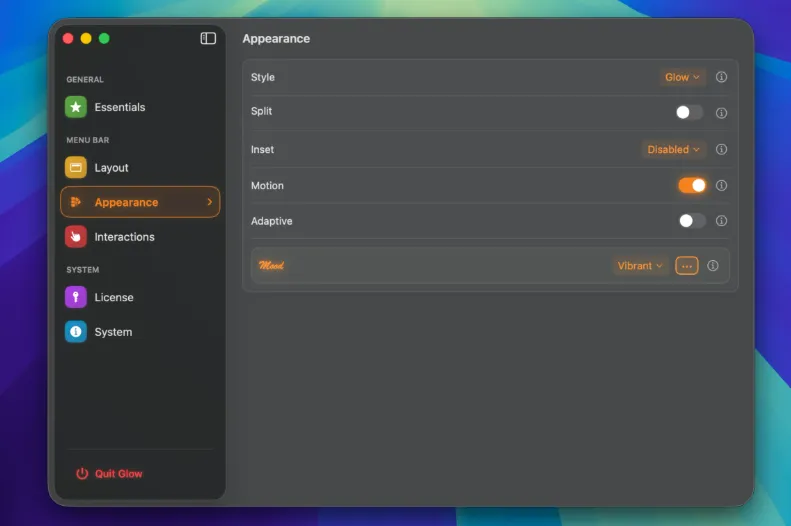Click the yellow Layout icon

click(x=76, y=167)
